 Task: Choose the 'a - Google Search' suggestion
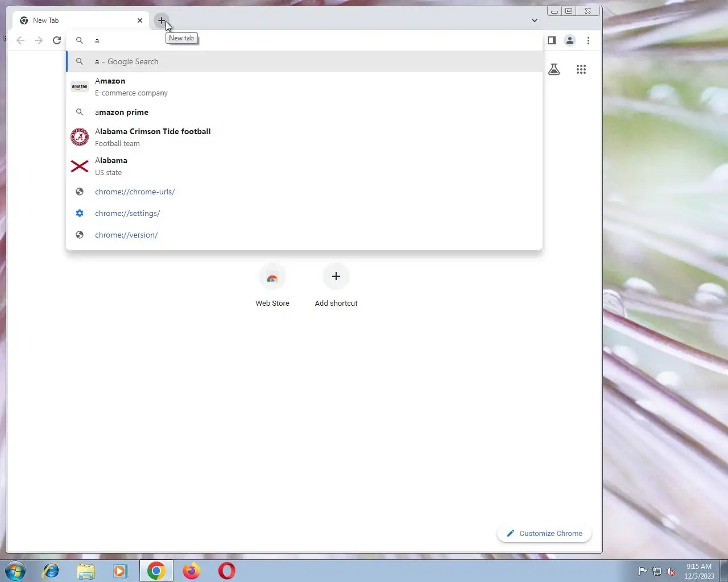304,61
